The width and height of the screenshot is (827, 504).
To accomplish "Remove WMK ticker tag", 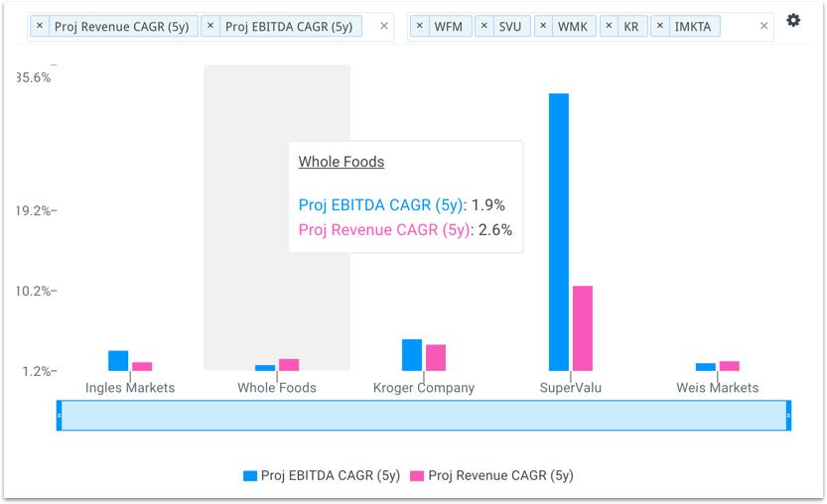I will point(543,26).
